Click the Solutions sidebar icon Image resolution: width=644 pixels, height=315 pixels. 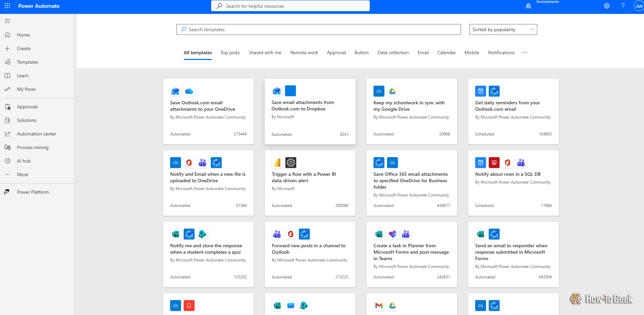[7, 120]
